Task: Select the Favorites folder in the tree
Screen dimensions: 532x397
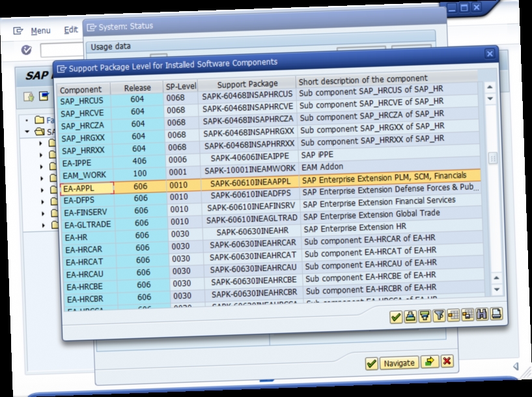Action: pyautogui.click(x=39, y=120)
